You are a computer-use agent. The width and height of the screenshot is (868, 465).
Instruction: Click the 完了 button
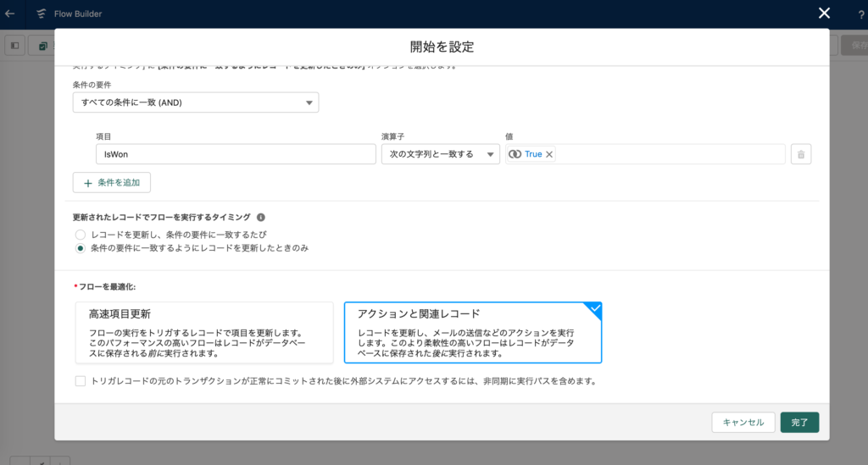pos(799,422)
